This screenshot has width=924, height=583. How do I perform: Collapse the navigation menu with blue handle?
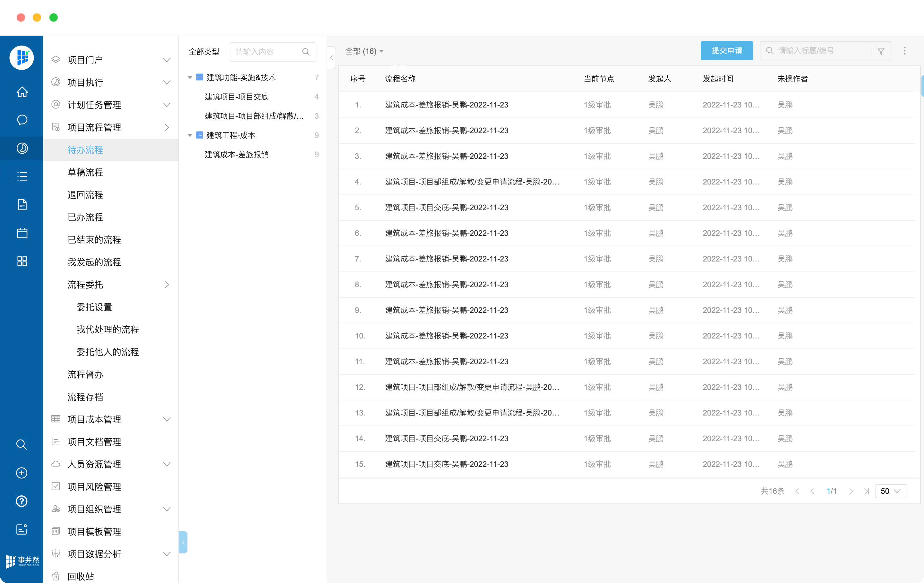[183, 542]
